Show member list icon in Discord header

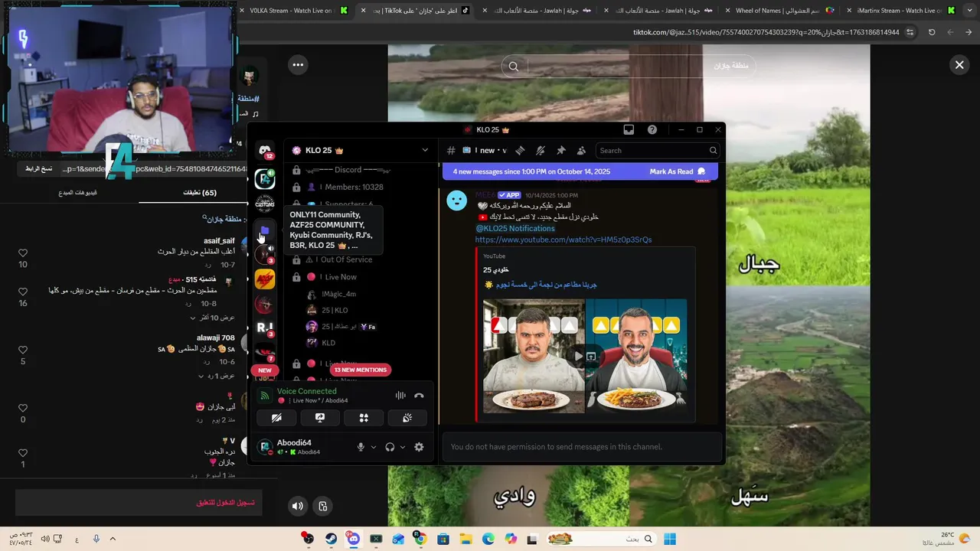pos(581,151)
